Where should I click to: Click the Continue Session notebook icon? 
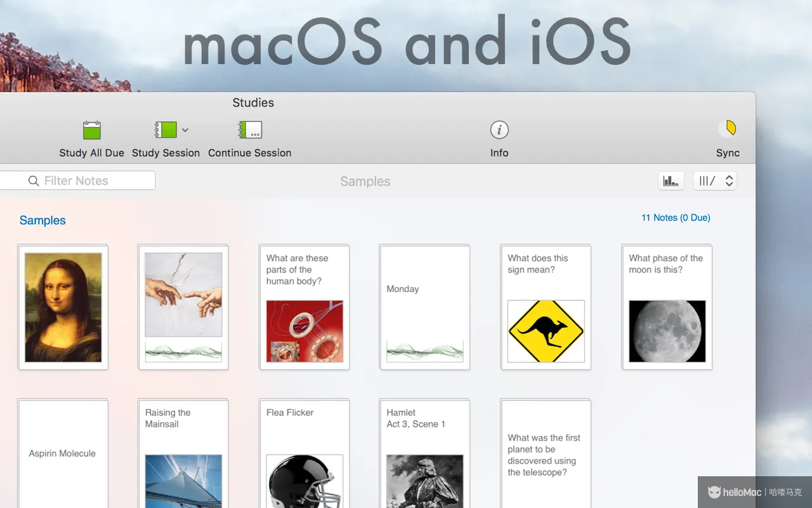click(x=250, y=130)
